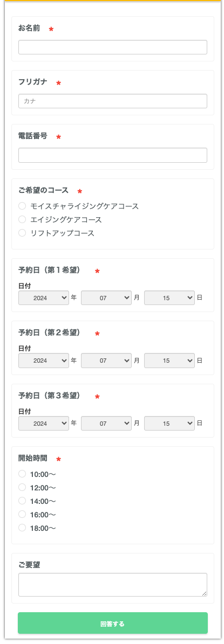Open the day dropdown for 第3希望
The image size is (224, 644).
pyautogui.click(x=169, y=424)
